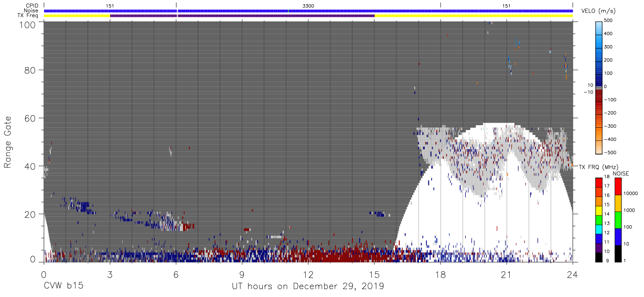Click the 10000 label on NOISE scale
The width and height of the screenshot is (644, 297).
[x=632, y=193]
